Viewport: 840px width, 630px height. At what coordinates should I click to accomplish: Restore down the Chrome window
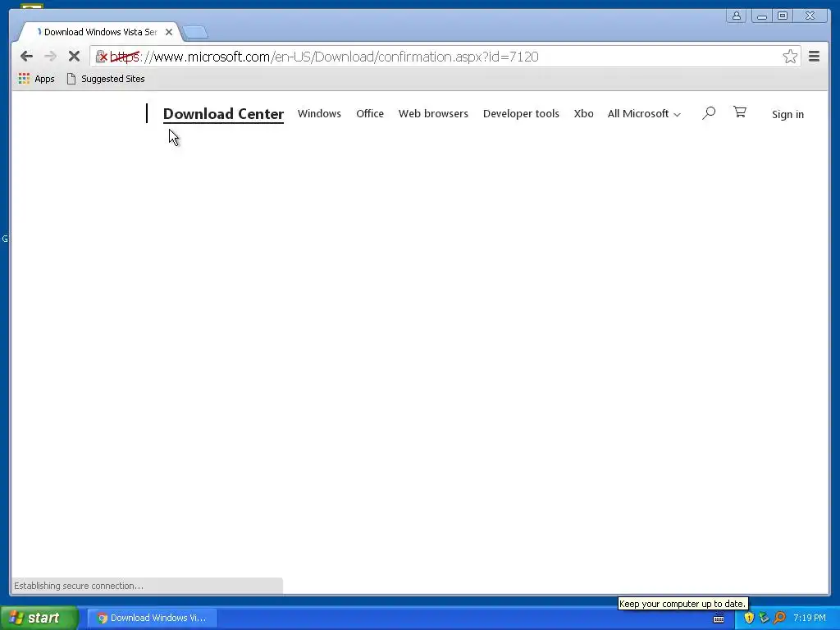(782, 16)
